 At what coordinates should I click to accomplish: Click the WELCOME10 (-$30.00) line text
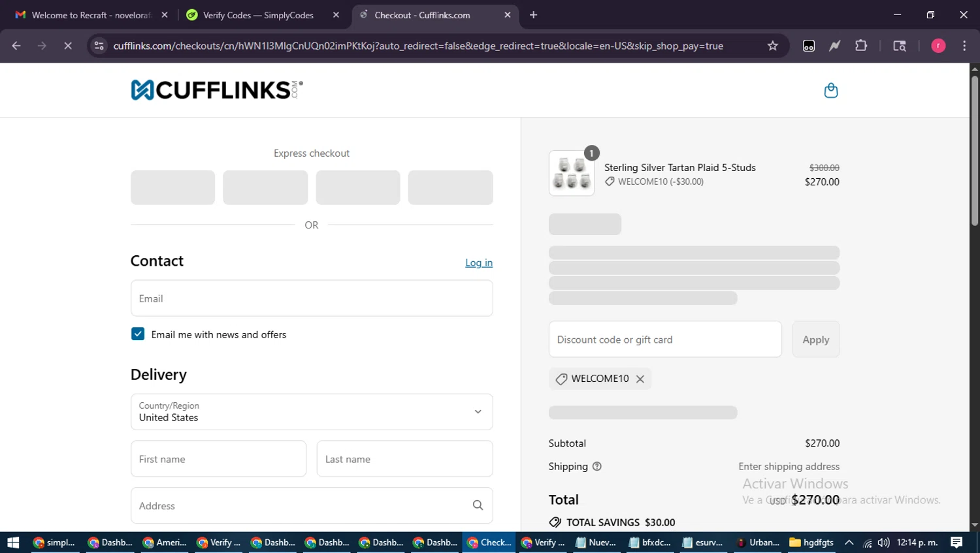tap(661, 182)
